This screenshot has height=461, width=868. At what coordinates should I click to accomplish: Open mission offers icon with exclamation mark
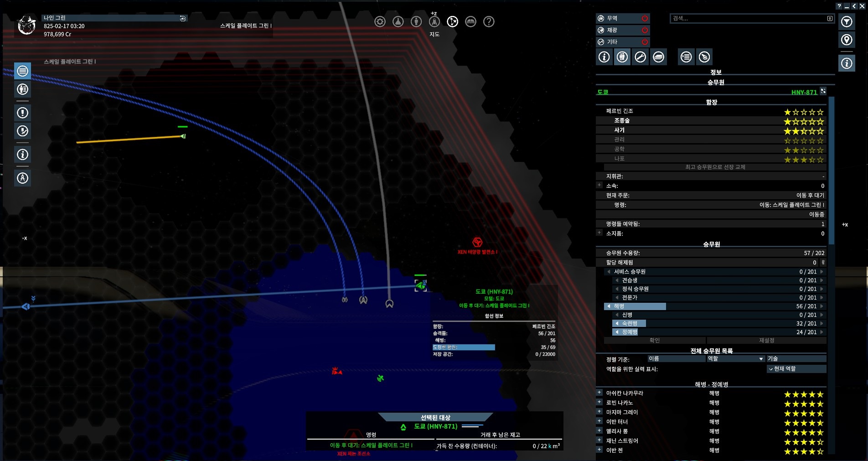click(22, 112)
